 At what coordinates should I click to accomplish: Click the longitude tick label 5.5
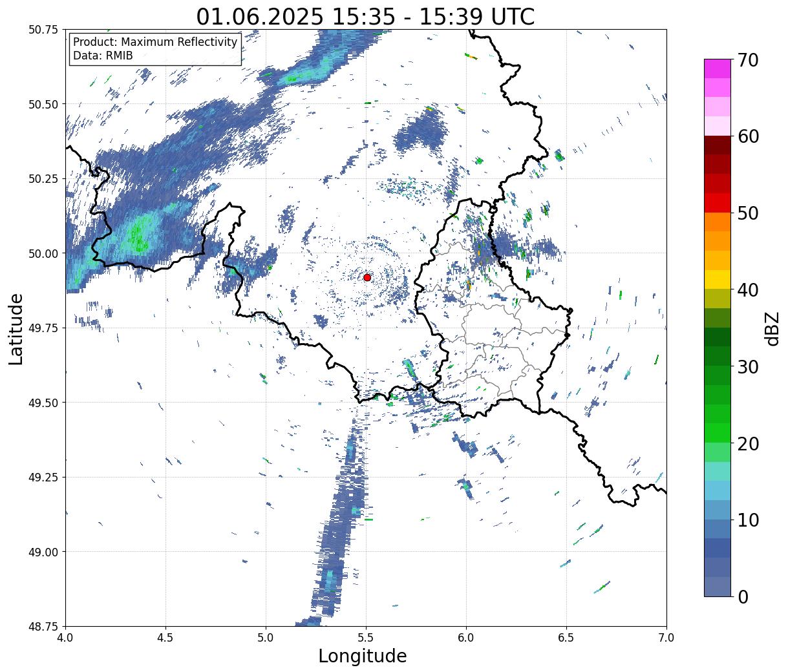[366, 638]
